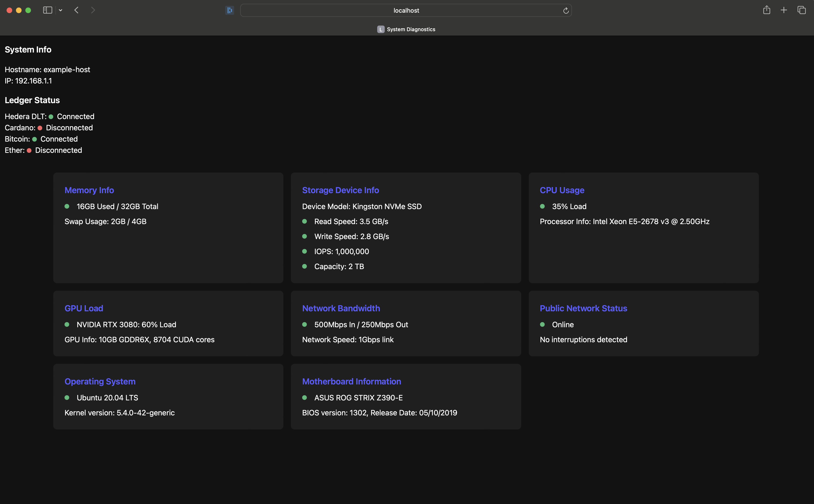Viewport: 814px width, 504px height.
Task: Click the green dot next to Hedera DLT
Action: coord(51,117)
